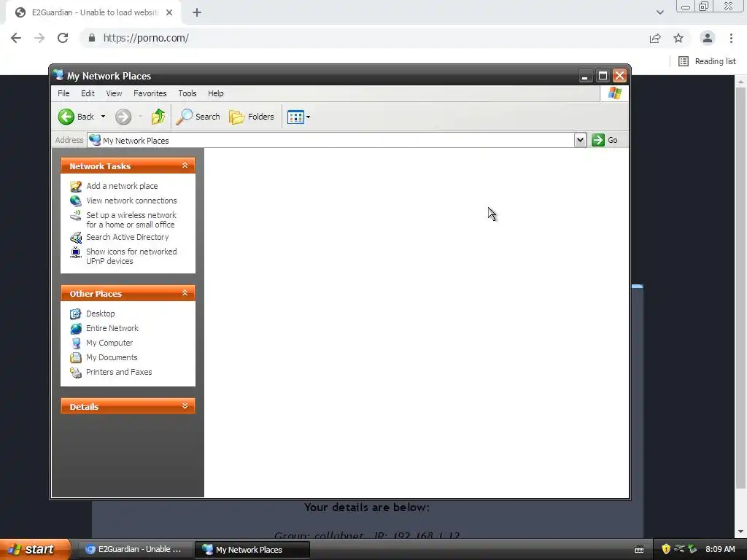Open the Views icon dropdown

[x=298, y=117]
